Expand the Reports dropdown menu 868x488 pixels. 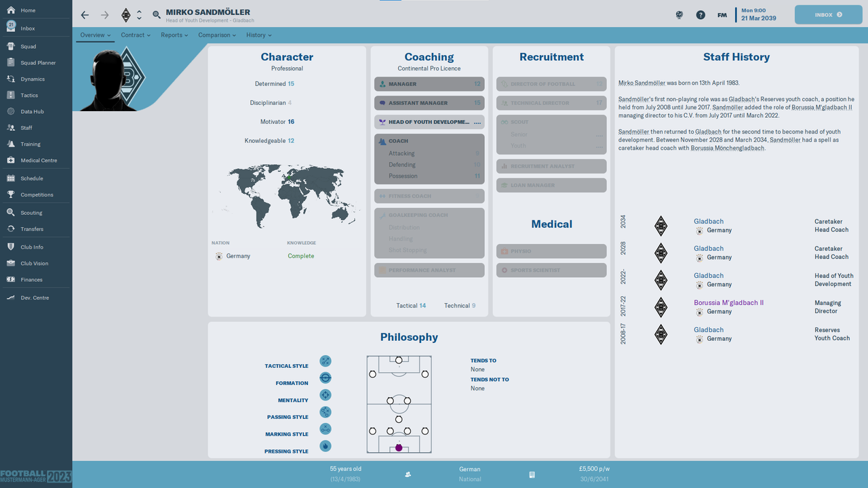(174, 35)
